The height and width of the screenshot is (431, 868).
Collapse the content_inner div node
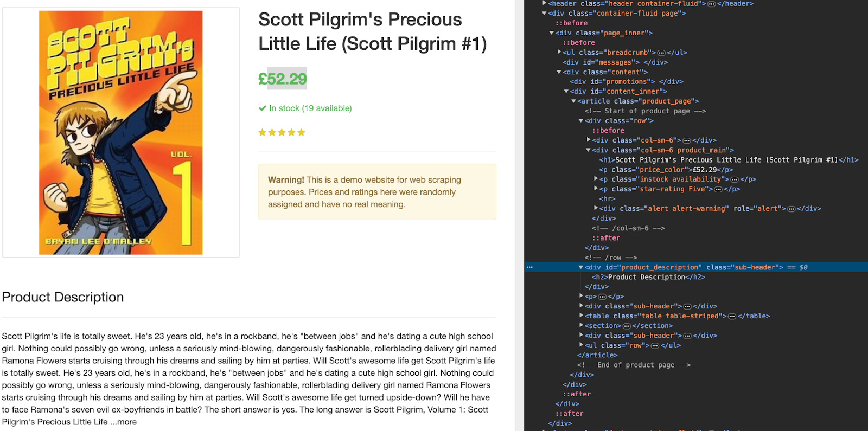coord(566,91)
